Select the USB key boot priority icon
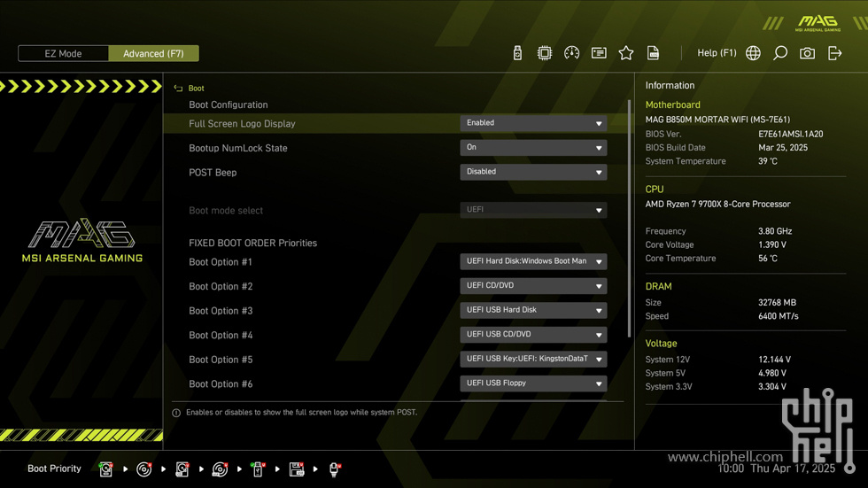 (258, 469)
